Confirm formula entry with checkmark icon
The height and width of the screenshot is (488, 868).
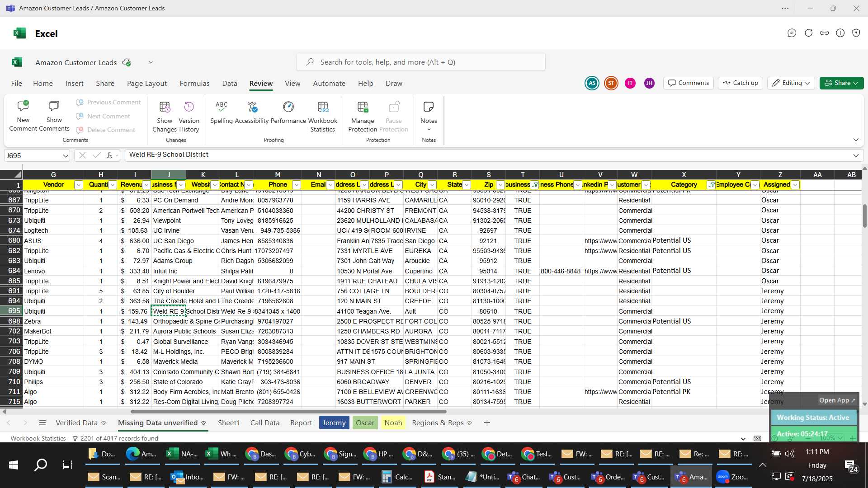pyautogui.click(x=96, y=155)
